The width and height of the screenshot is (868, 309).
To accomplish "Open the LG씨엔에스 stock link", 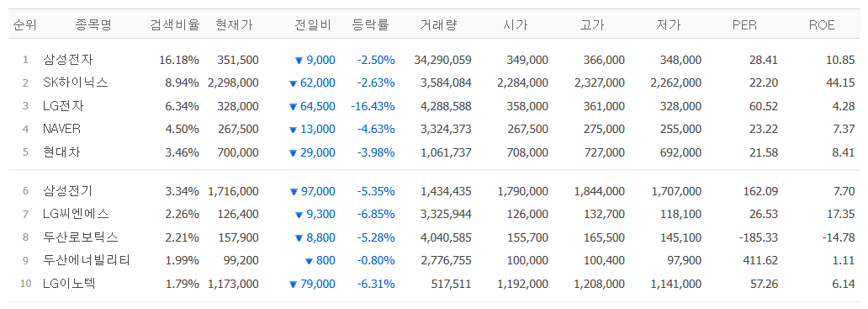I will click(76, 215).
